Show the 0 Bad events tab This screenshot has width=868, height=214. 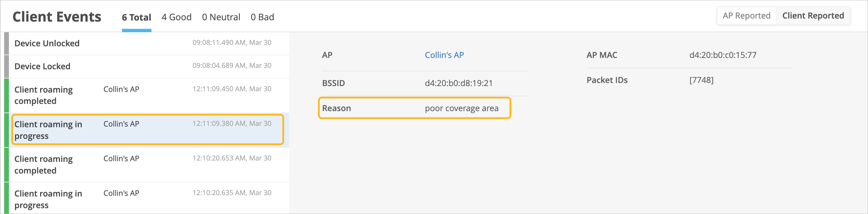coord(262,17)
